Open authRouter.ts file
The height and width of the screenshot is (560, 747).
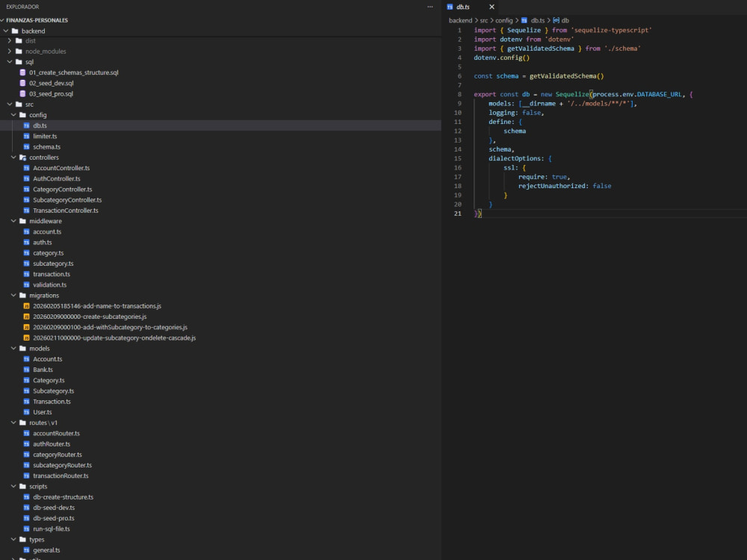click(x=52, y=444)
